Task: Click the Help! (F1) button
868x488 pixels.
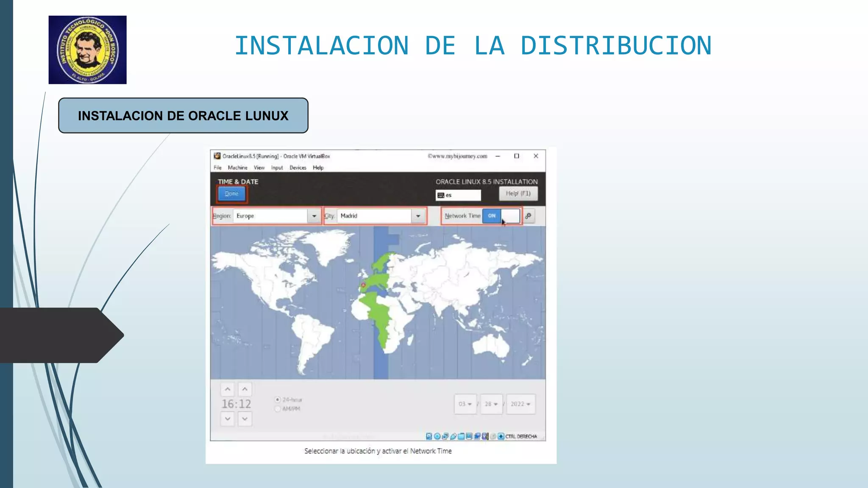Action: tap(518, 194)
